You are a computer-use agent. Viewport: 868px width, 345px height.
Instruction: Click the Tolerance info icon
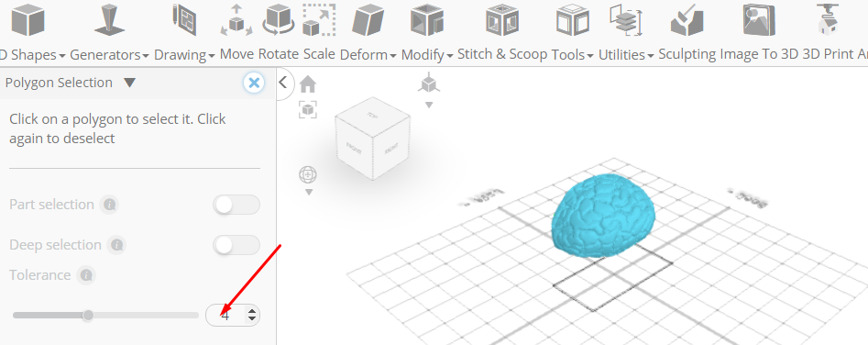86,275
